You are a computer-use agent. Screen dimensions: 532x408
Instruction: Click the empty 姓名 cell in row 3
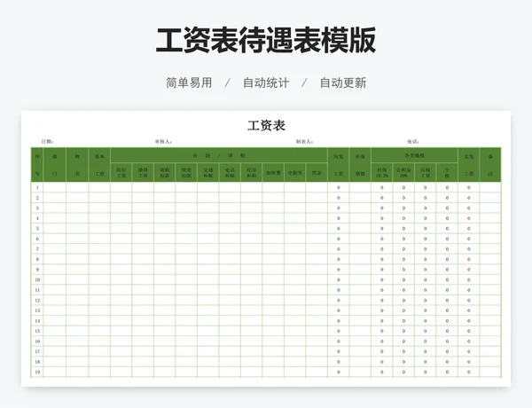[77, 208]
